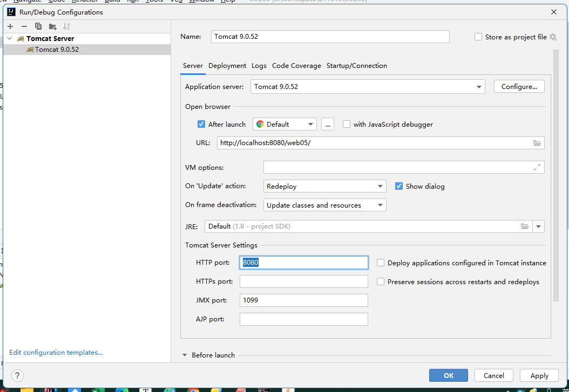
Task: Uncheck After launch browser option
Action: pos(201,124)
